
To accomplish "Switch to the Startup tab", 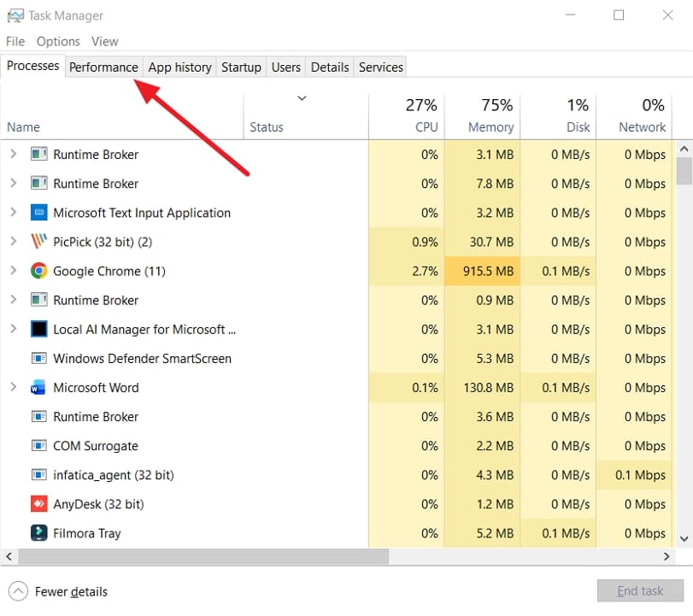I will pos(241,67).
